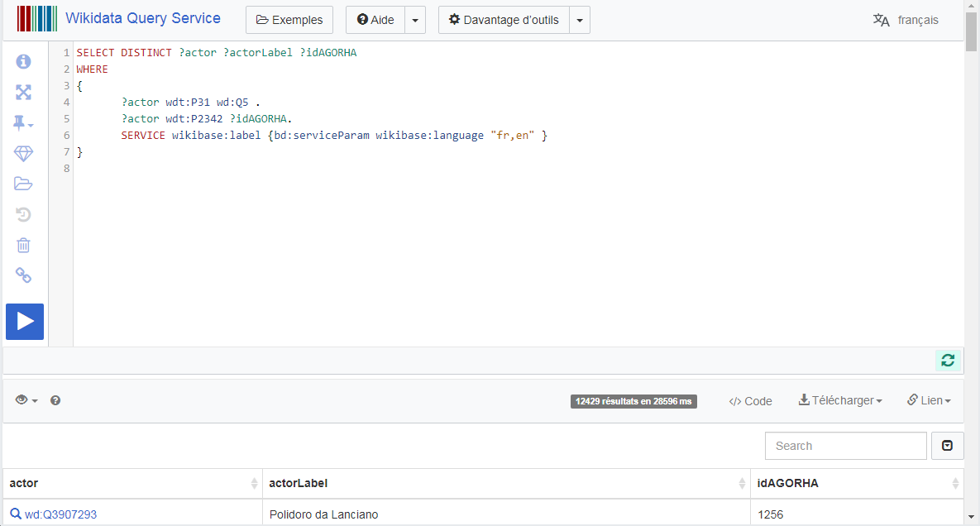Open results help question mark icon
This screenshot has width=980, height=526.
click(55, 400)
